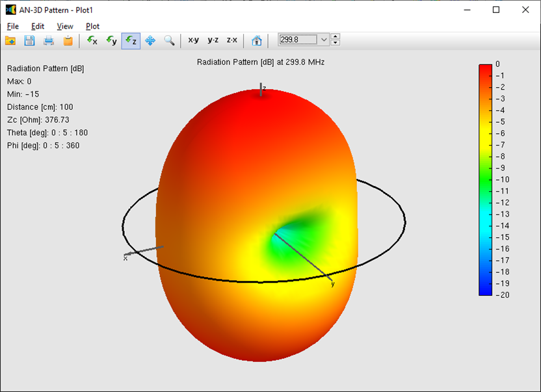
Task: Click the 'Distance [cm]: 100' text
Action: point(40,107)
